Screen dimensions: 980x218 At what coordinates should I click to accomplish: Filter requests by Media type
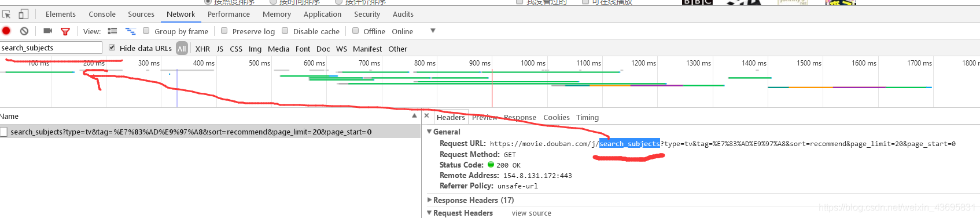(279, 49)
